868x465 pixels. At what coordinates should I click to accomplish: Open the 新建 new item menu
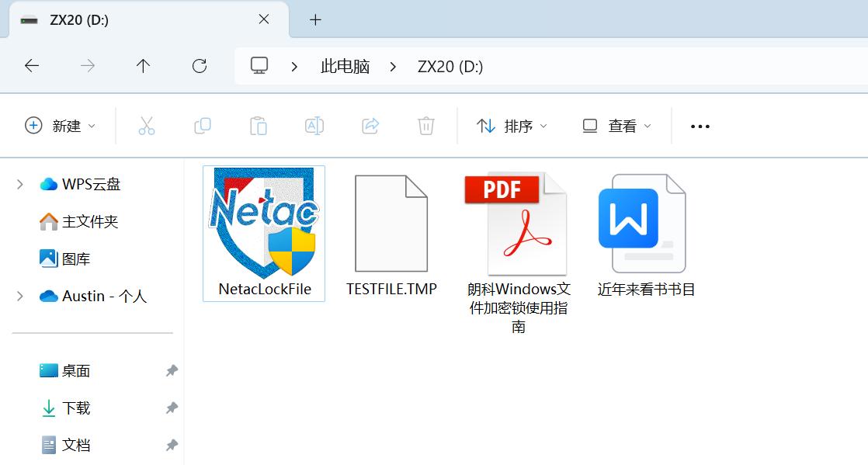point(61,127)
